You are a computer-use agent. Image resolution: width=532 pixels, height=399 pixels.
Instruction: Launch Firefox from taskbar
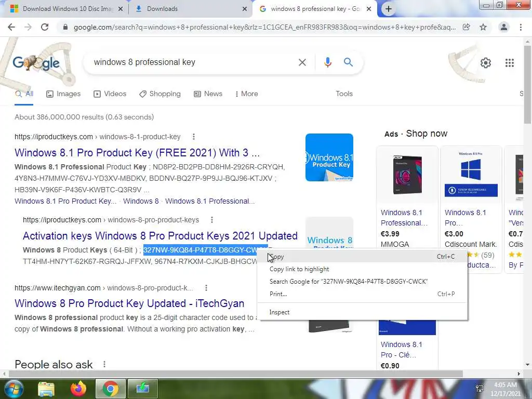click(x=78, y=389)
